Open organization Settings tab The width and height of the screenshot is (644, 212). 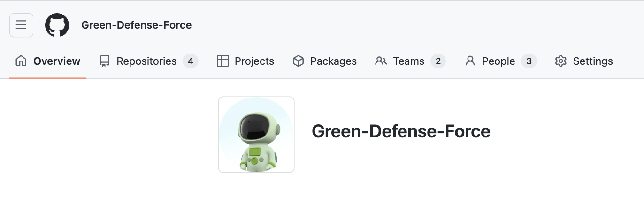tap(584, 61)
